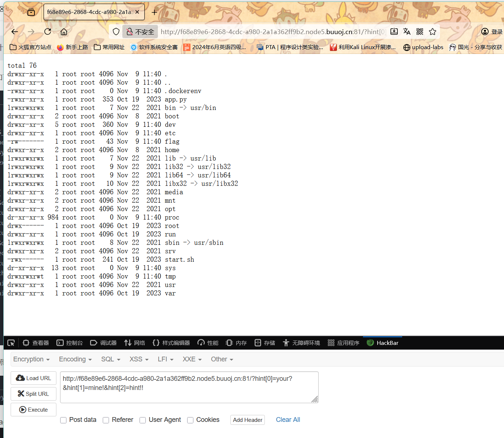Click the browser reload icon

48,32
